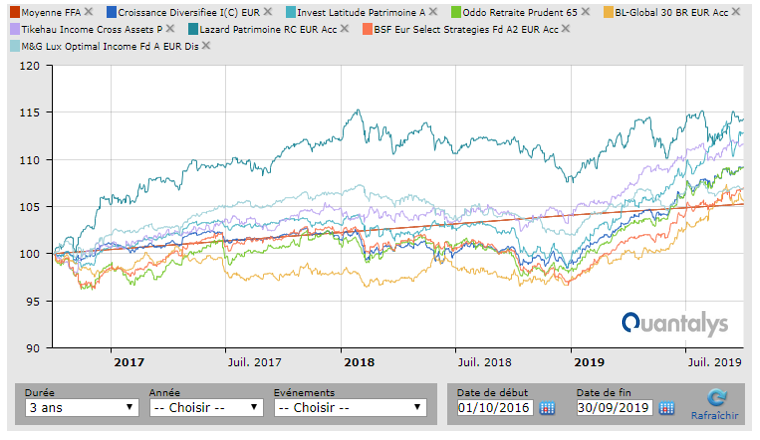760x440 pixels.
Task: Click the Juil. 2017 x-axis label
Action: tap(254, 362)
